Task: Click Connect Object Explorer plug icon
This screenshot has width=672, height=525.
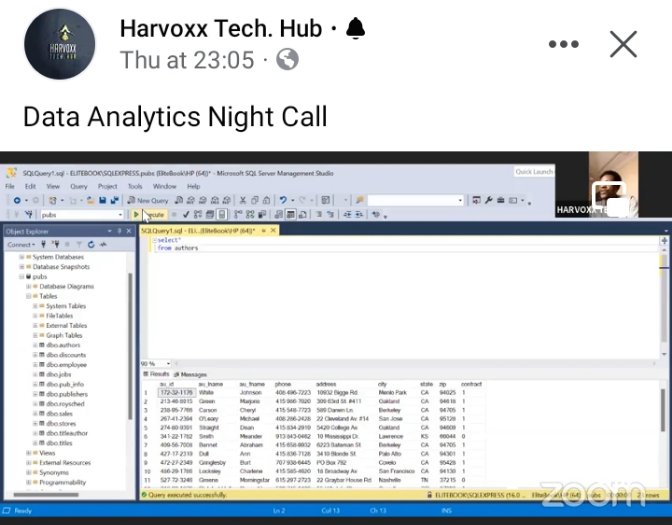Action: 43,244
